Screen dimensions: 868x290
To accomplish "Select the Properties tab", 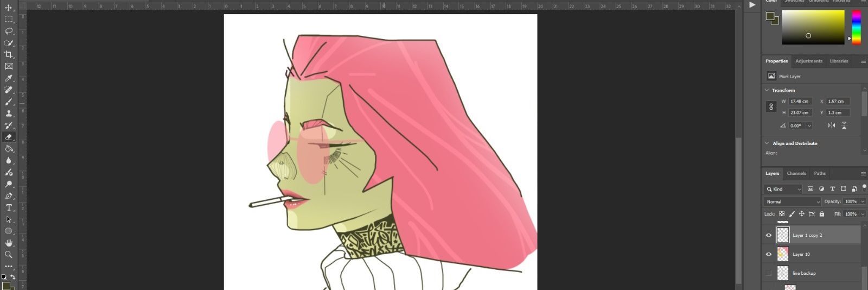I will click(776, 61).
